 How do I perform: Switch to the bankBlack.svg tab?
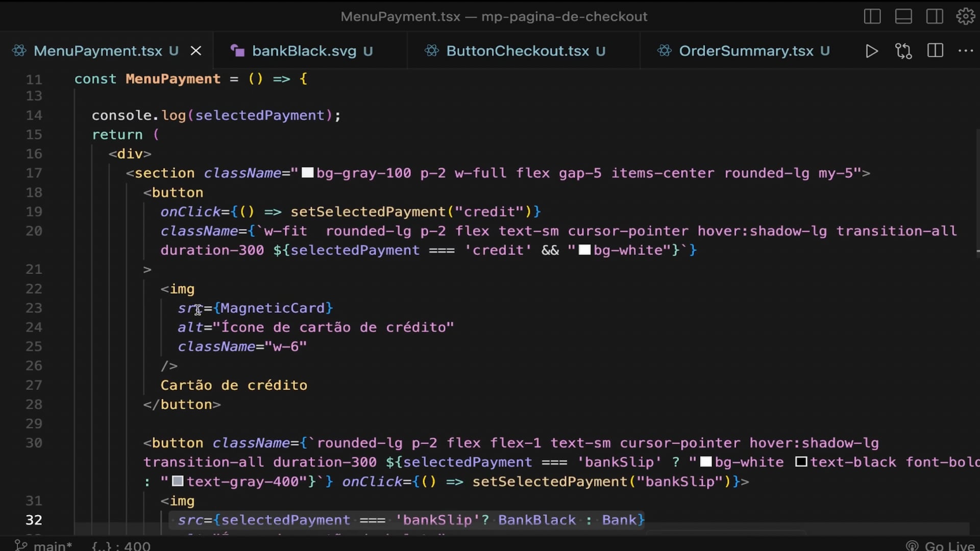pyautogui.click(x=304, y=51)
